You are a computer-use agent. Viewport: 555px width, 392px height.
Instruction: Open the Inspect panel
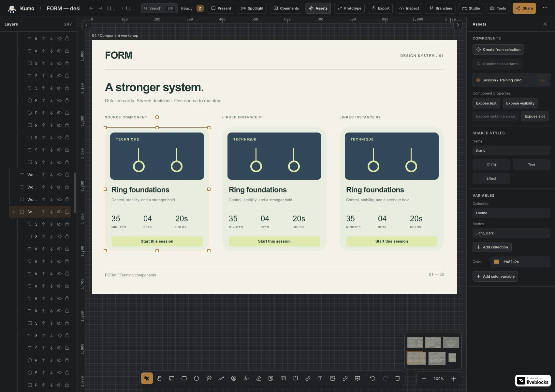pyautogui.click(x=409, y=8)
